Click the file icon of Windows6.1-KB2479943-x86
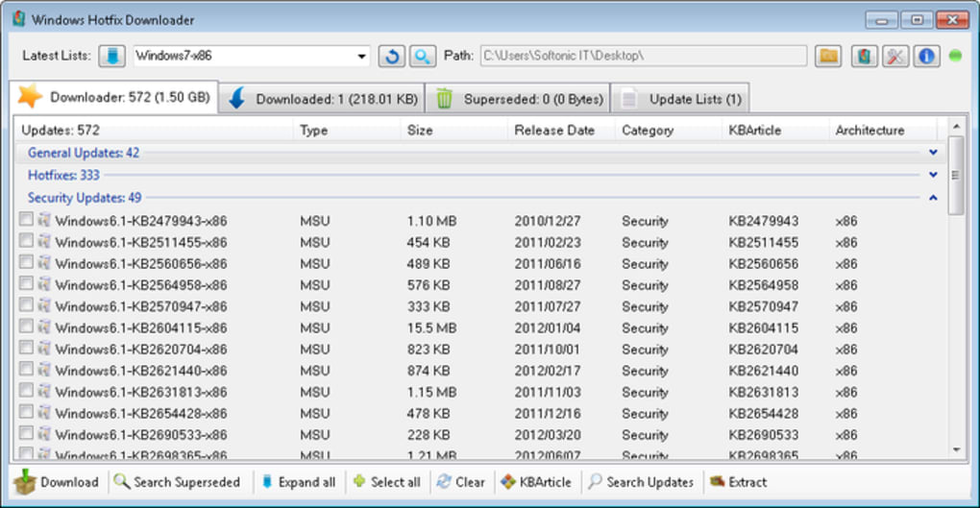 [x=44, y=219]
